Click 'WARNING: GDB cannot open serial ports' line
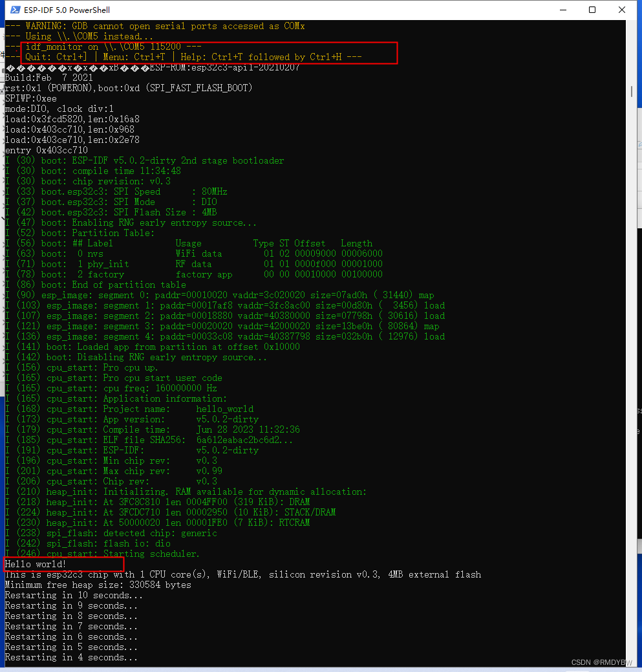The width and height of the screenshot is (642, 672). click(155, 26)
